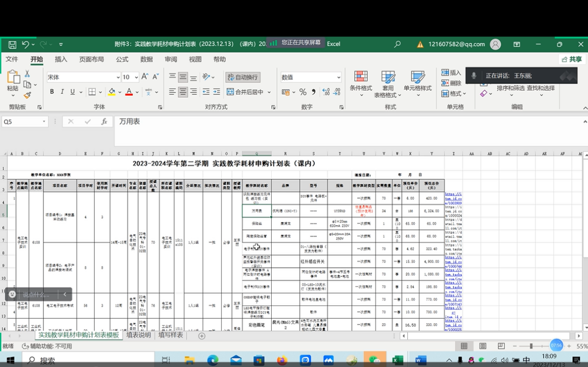Image resolution: width=588 pixels, height=367 pixels.
Task: Expand the 合并后居中 dropdown arrow
Action: pyautogui.click(x=269, y=92)
